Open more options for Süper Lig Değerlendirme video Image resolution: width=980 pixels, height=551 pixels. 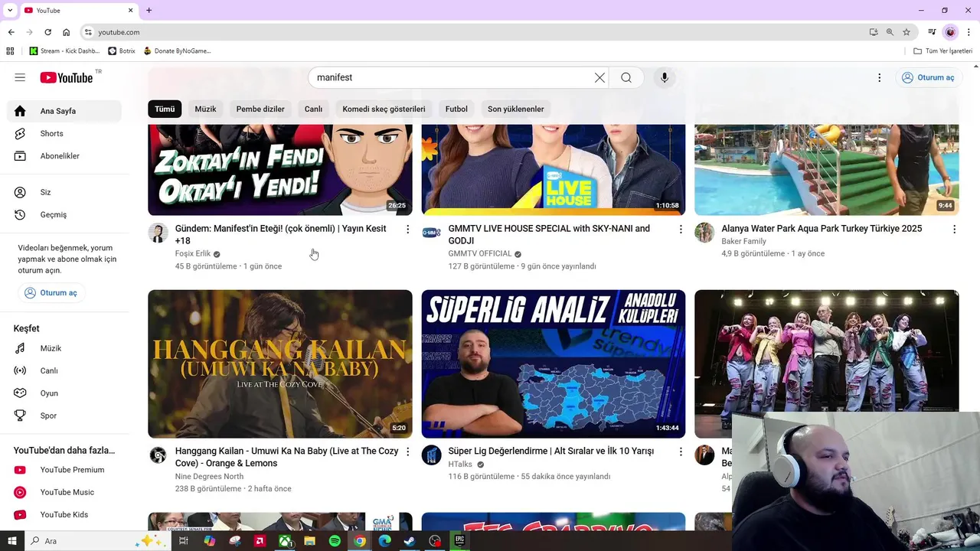click(x=681, y=452)
